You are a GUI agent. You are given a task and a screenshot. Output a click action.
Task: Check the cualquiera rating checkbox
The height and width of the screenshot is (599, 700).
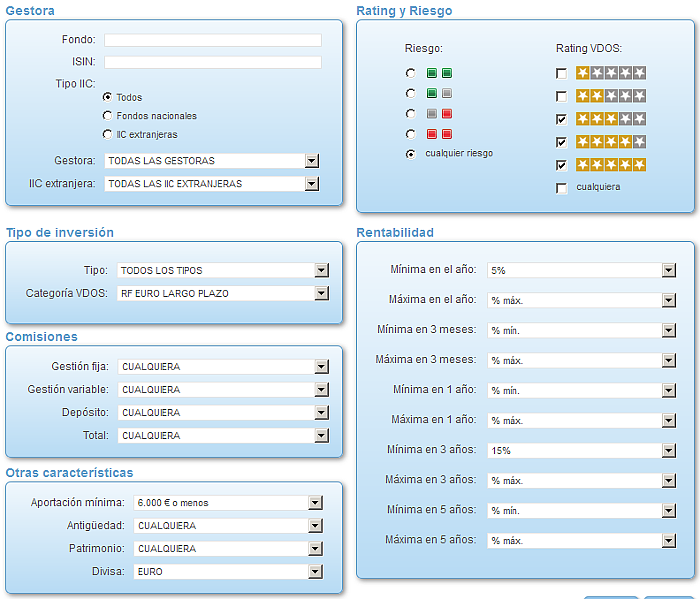click(x=562, y=188)
